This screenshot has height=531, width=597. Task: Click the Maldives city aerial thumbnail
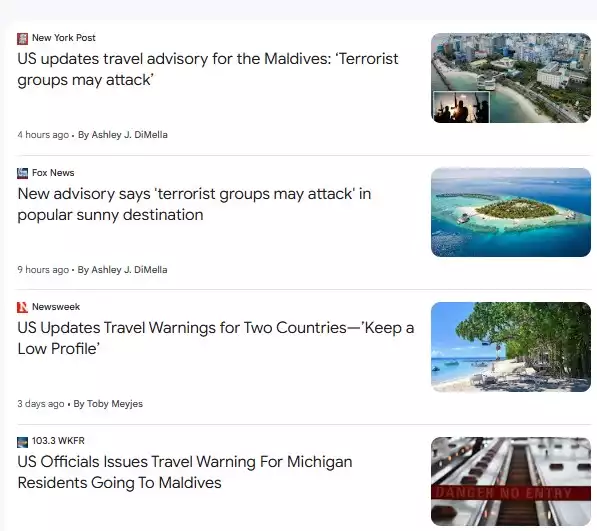[x=511, y=78]
